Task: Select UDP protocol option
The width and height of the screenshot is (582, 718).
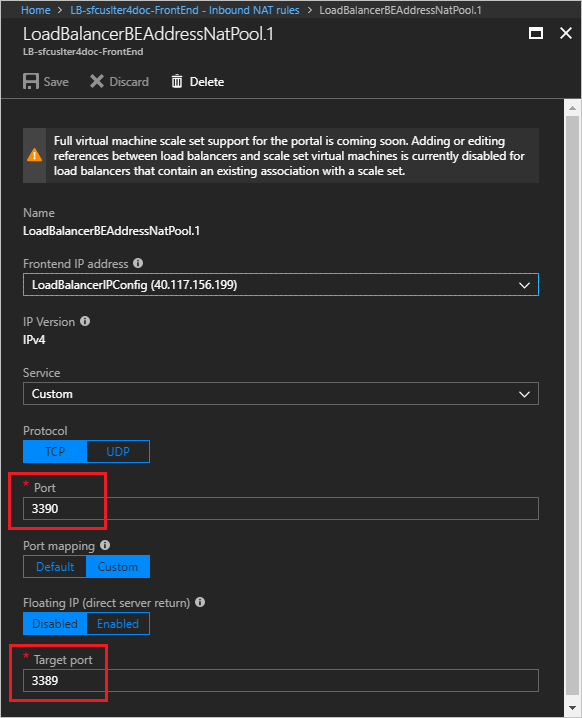Action: (x=118, y=451)
